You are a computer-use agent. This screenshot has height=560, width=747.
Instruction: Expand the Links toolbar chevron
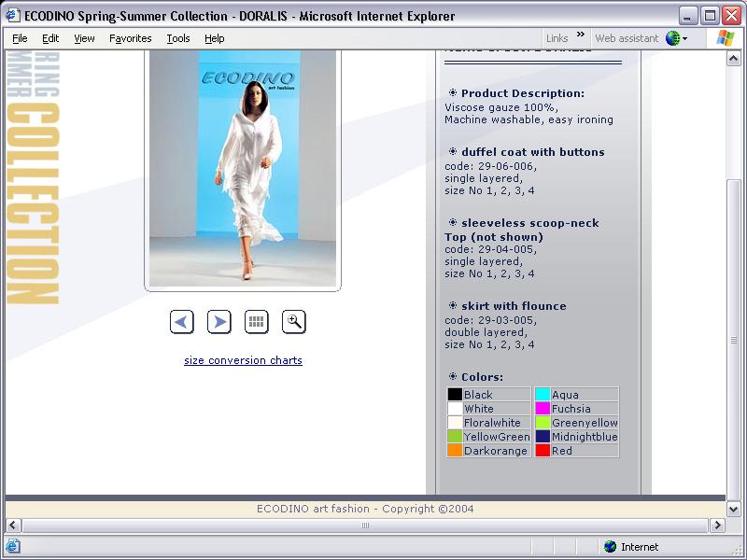(x=580, y=35)
